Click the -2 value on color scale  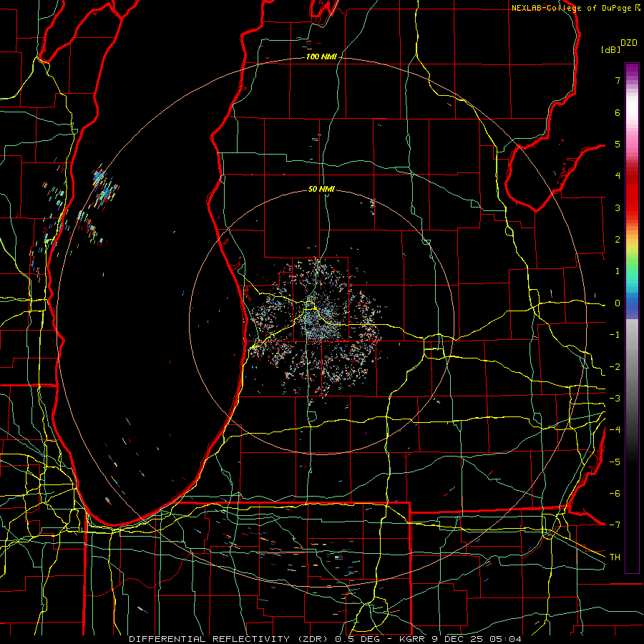click(615, 367)
